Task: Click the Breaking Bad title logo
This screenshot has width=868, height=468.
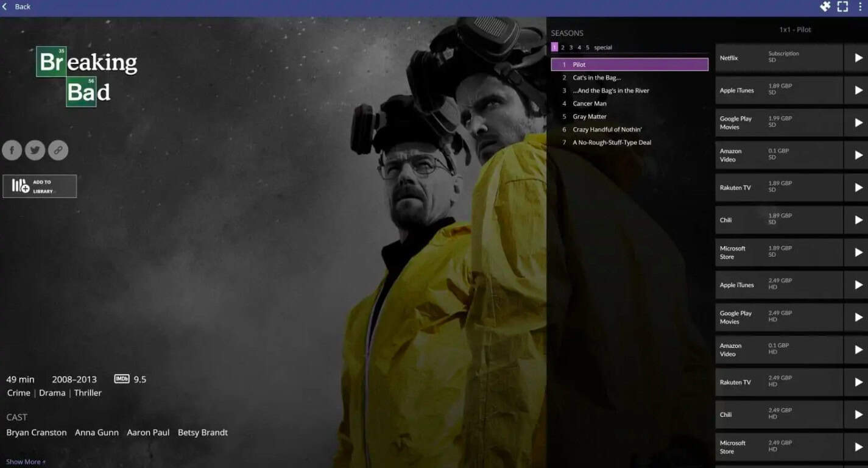Action: tap(86, 77)
